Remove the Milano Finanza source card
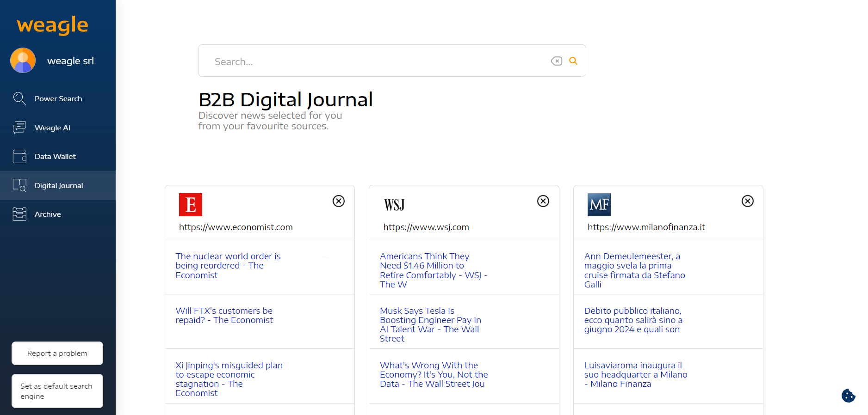The image size is (868, 415). click(x=747, y=201)
